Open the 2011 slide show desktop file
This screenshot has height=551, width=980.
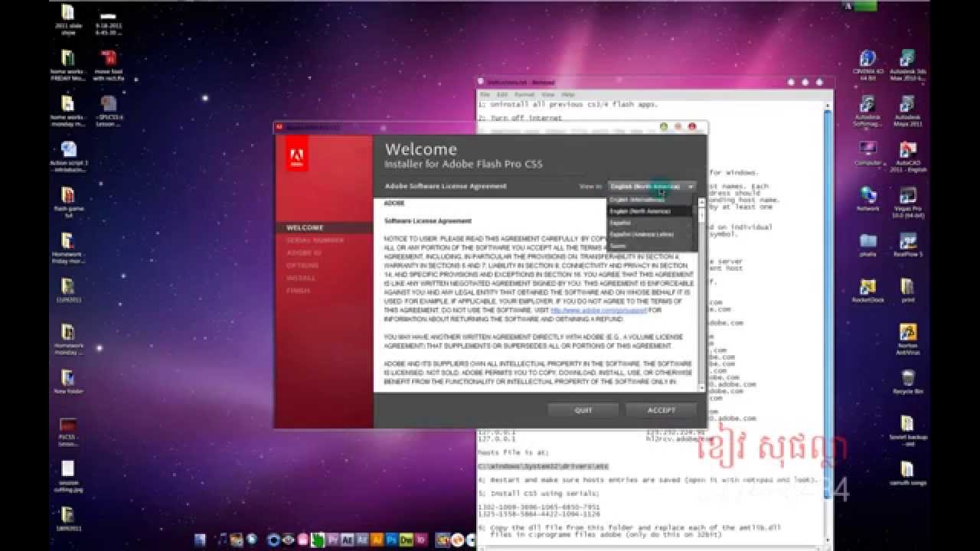pyautogui.click(x=67, y=19)
